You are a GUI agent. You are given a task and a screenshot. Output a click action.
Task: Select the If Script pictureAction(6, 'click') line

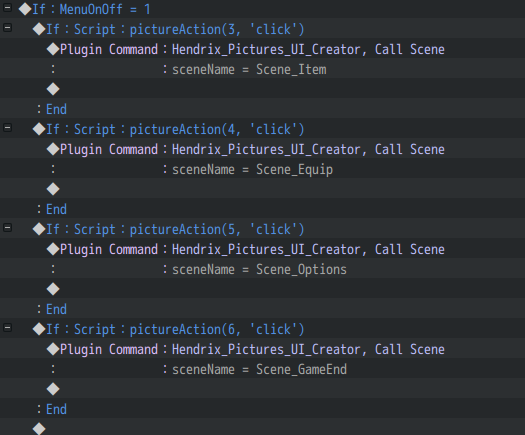tap(262, 329)
